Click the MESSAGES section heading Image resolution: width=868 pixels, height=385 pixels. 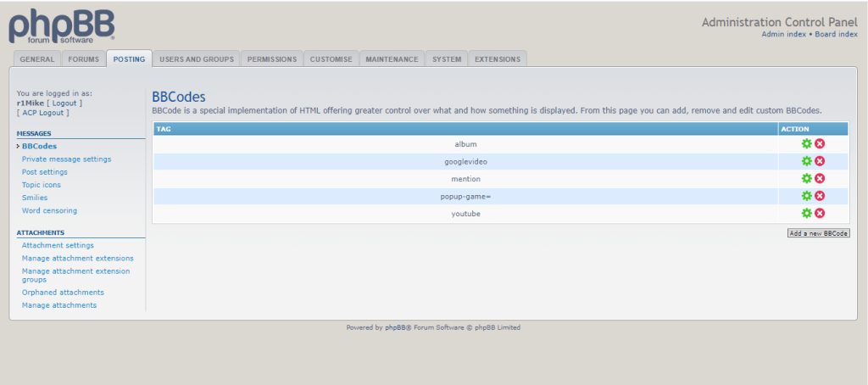(x=34, y=133)
